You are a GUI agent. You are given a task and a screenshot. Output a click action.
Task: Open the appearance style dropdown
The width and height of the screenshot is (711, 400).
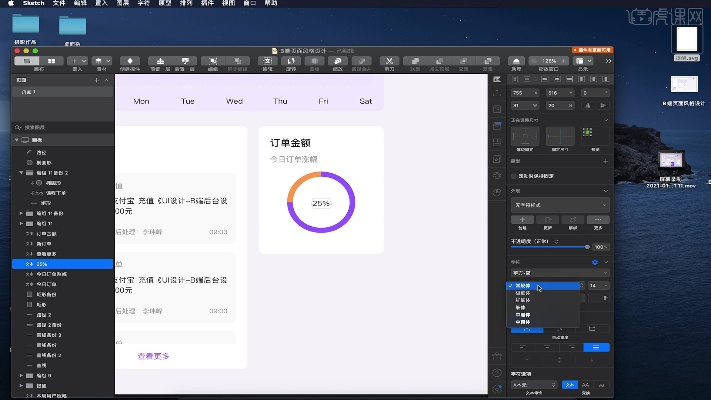[558, 204]
